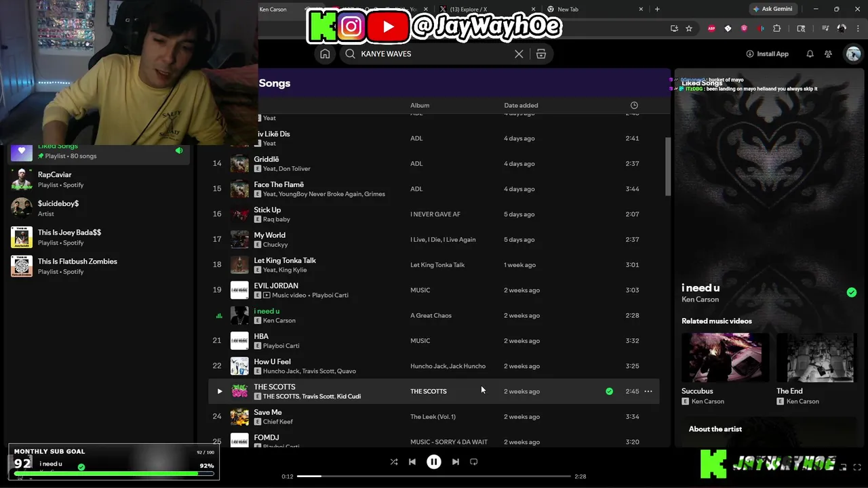The height and width of the screenshot is (488, 868).
Task: Open the Chrome profile avatar
Action: pos(842,28)
